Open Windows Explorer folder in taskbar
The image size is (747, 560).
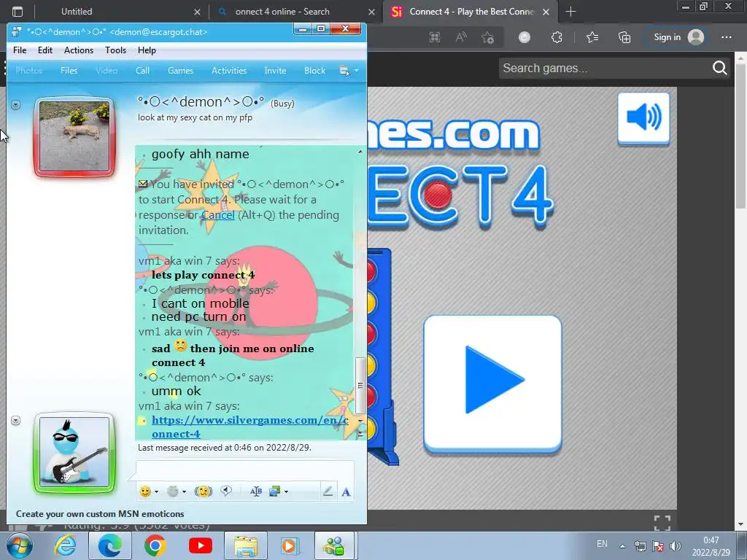click(245, 545)
